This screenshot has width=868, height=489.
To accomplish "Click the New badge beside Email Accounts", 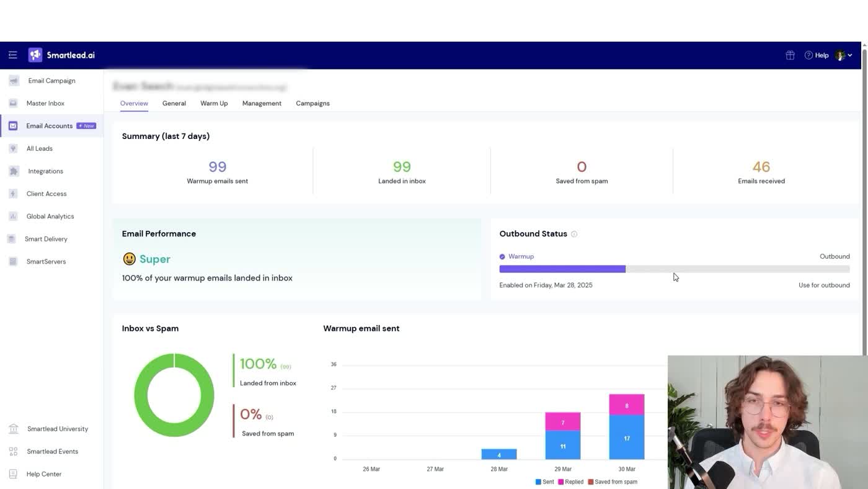I will click(x=86, y=126).
